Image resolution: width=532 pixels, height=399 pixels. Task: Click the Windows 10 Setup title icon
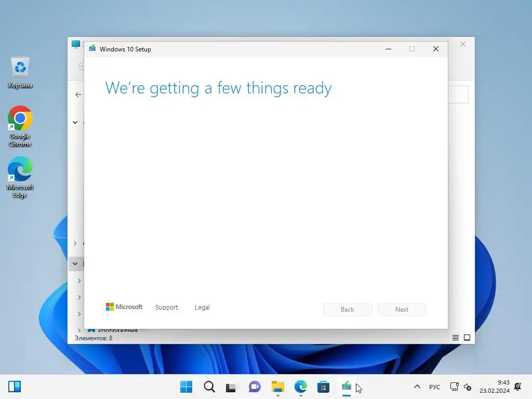[92, 48]
